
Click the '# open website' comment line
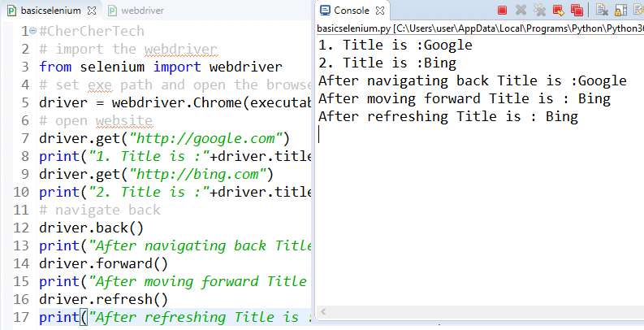coord(96,121)
